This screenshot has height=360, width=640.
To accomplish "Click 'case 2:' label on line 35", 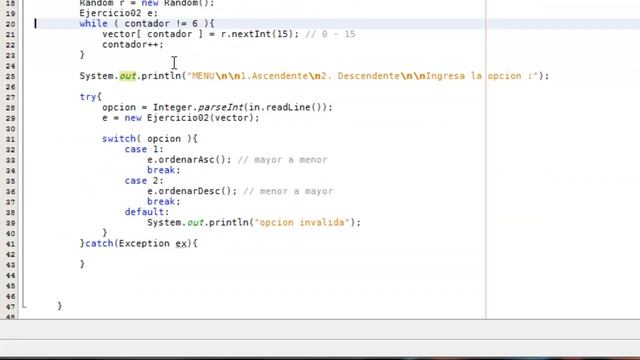I will tap(144, 181).
